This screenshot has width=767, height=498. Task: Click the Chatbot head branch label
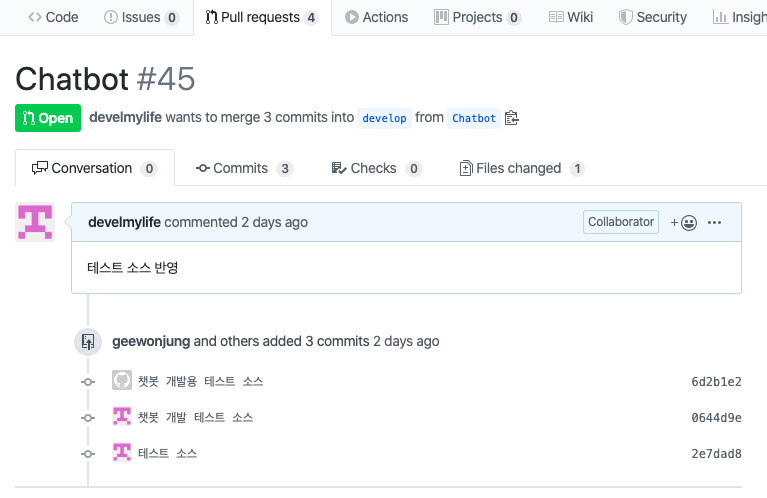(474, 118)
